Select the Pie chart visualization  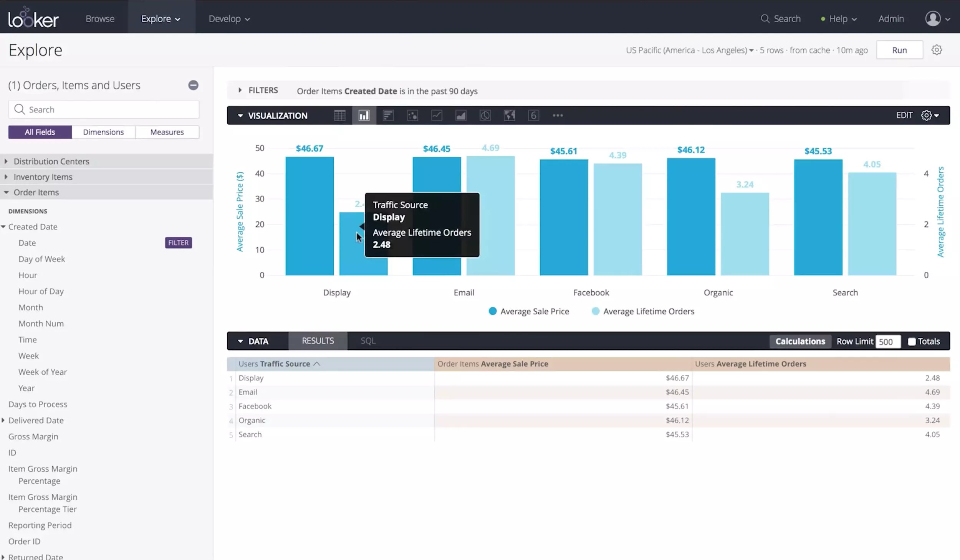[x=485, y=115]
